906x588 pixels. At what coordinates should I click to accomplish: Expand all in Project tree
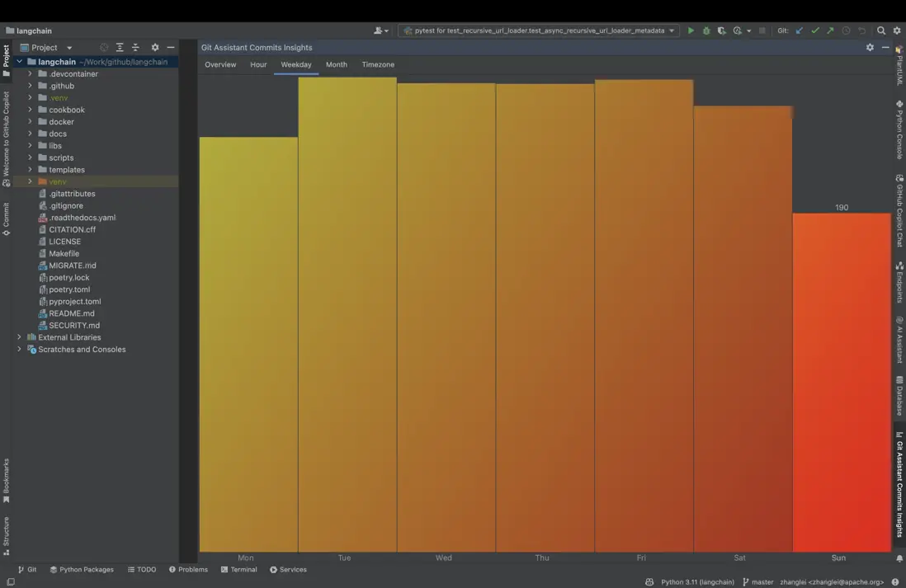pyautogui.click(x=120, y=48)
